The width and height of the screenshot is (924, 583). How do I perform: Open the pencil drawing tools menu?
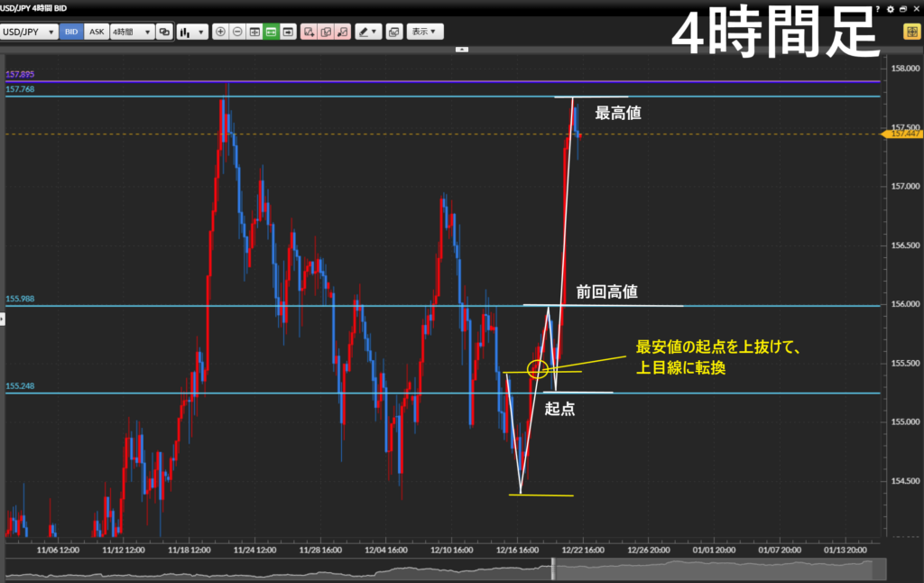367,32
